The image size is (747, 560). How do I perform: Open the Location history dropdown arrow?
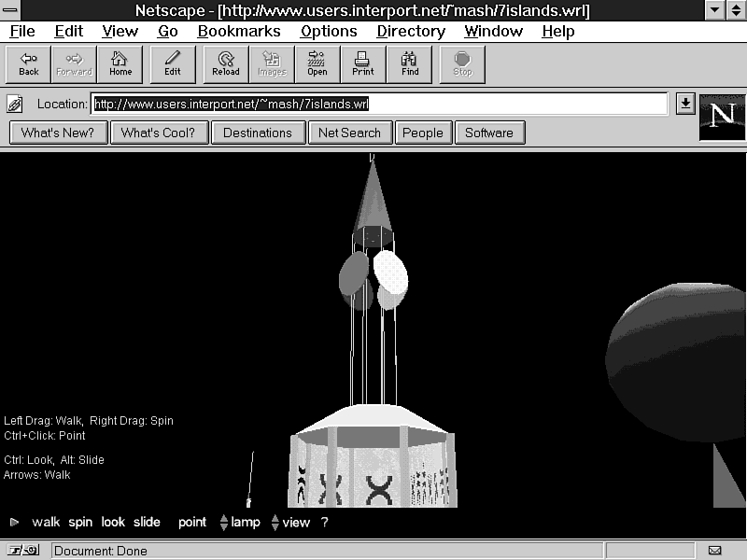684,104
